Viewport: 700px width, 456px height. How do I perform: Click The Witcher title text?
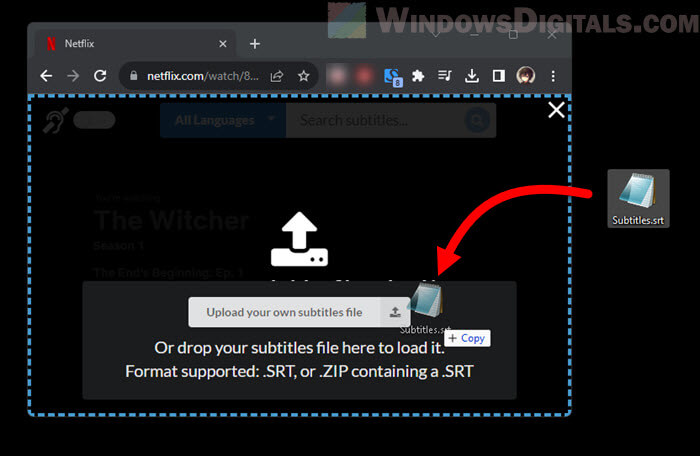tap(171, 220)
